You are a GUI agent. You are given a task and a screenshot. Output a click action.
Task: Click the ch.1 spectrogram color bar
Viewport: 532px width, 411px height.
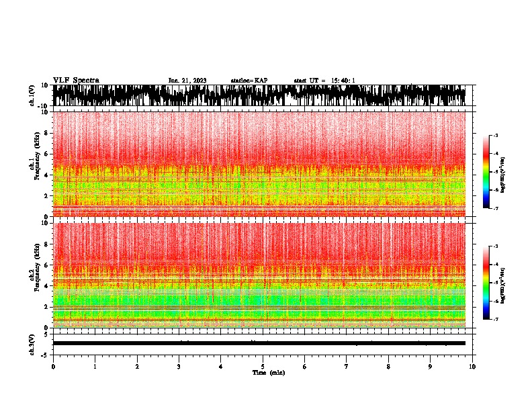click(x=486, y=172)
